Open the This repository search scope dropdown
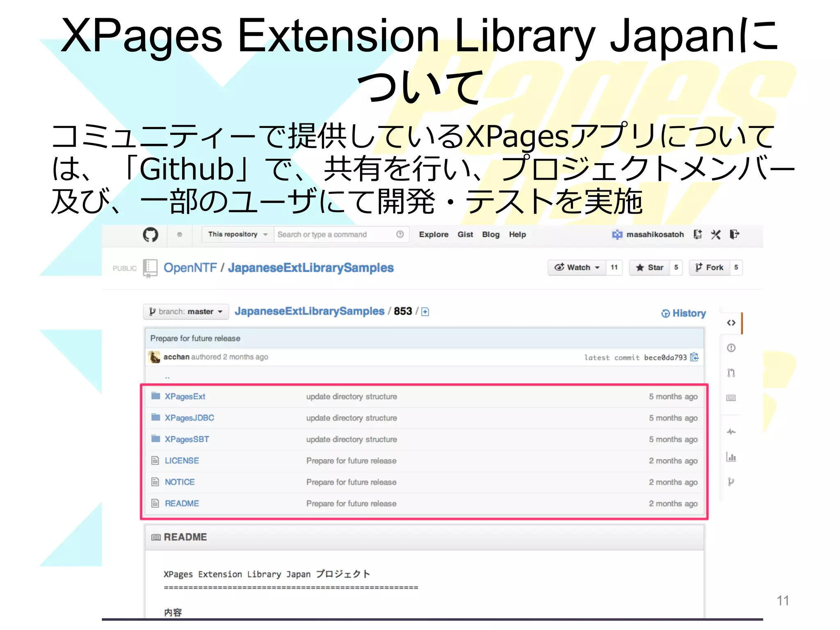840x630 pixels. (238, 234)
